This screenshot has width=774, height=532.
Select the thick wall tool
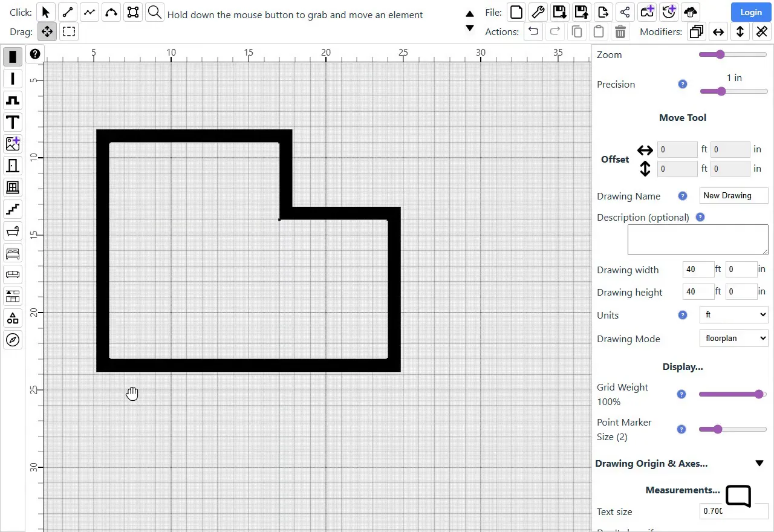coord(13,57)
